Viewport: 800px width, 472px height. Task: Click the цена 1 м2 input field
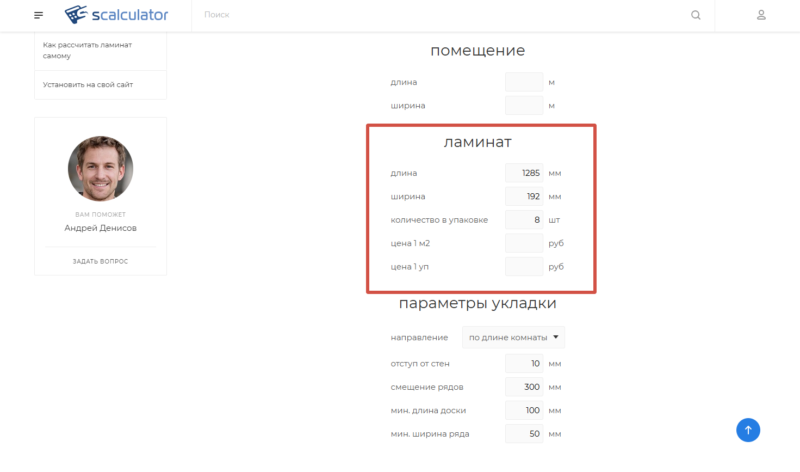(x=524, y=243)
